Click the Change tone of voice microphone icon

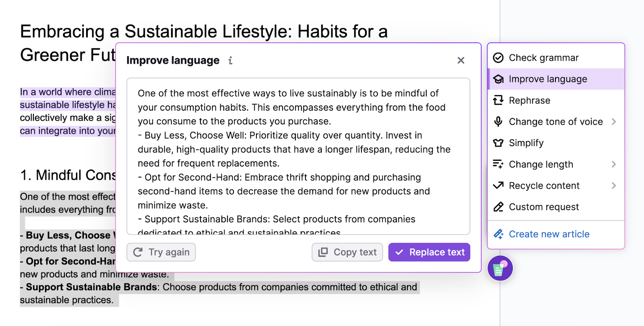pyautogui.click(x=499, y=122)
